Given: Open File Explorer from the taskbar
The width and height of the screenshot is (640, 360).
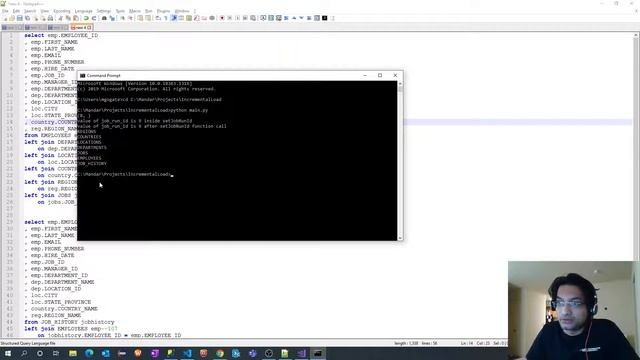Looking at the screenshot, I should click(73, 353).
